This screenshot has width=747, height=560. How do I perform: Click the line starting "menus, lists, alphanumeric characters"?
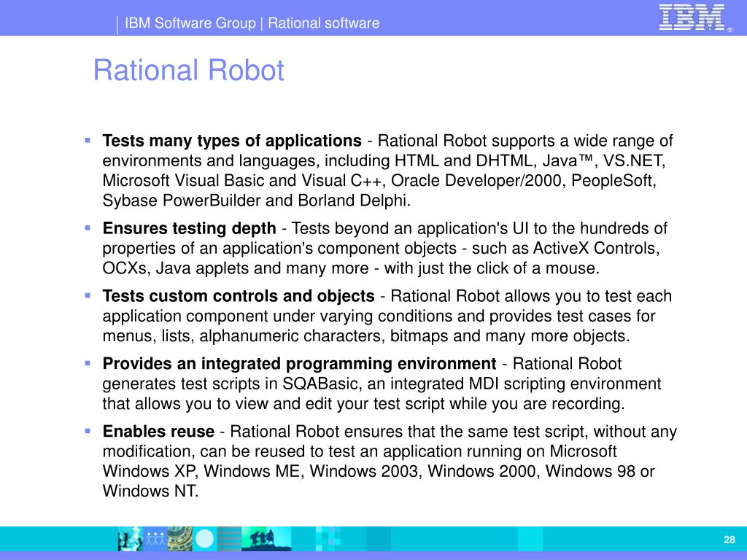click(366, 336)
